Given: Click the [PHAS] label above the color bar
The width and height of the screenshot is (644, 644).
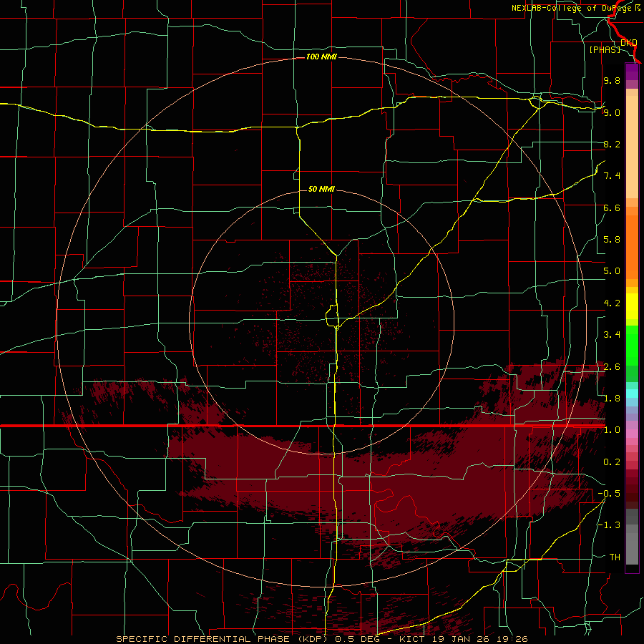Looking at the screenshot, I should click(x=605, y=49).
